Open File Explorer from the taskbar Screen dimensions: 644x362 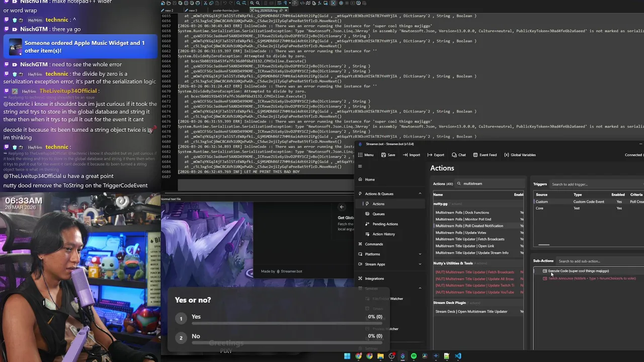pos(380,356)
